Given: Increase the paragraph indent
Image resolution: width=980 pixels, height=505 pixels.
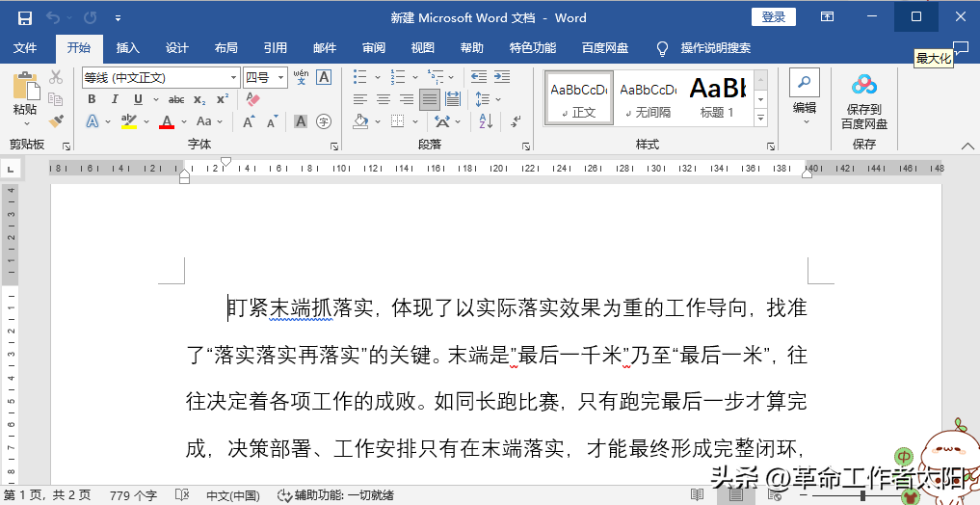Looking at the screenshot, I should (502, 77).
